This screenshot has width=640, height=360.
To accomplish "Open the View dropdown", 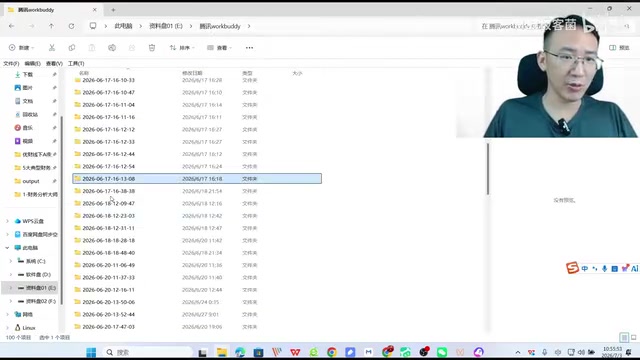I will (x=220, y=48).
